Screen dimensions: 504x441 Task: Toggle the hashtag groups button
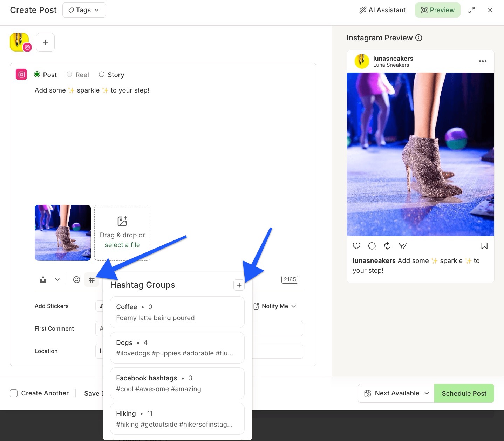[x=92, y=280]
